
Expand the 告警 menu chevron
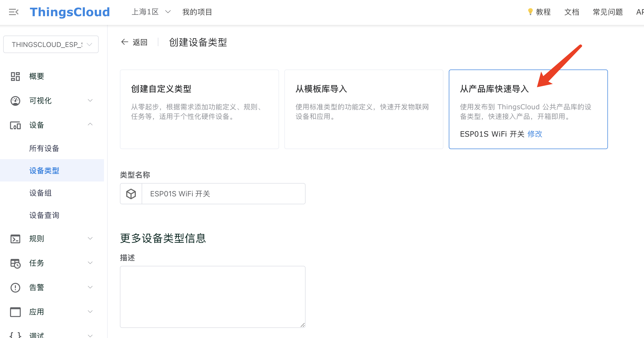pyautogui.click(x=90, y=287)
